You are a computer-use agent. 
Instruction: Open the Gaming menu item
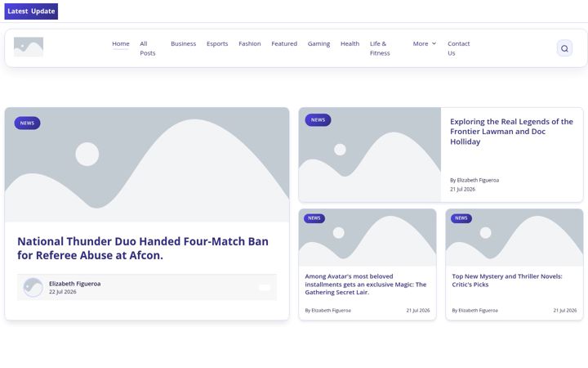[318, 43]
